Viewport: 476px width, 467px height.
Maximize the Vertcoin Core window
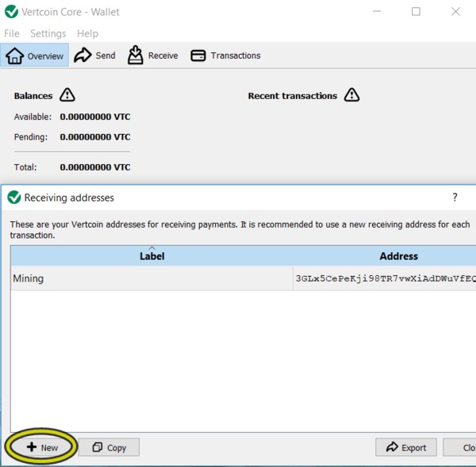(416, 12)
